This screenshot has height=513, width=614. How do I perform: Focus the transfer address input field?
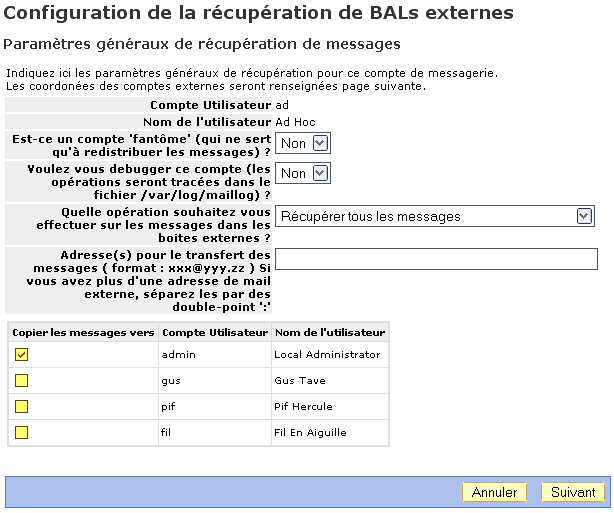coord(436,259)
